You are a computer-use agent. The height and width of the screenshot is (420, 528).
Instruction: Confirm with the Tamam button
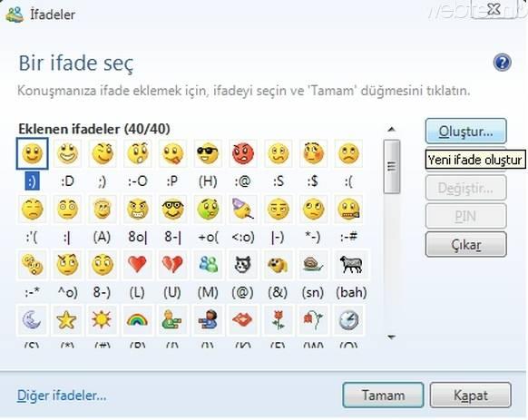(x=383, y=396)
